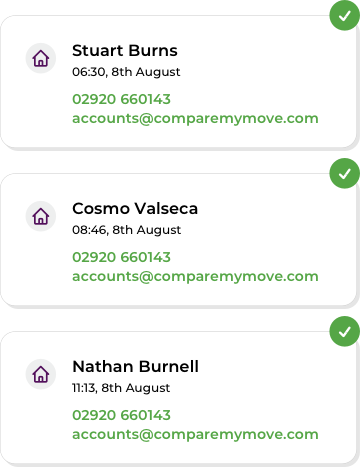Image resolution: width=360 pixels, height=467 pixels.
Task: Toggle green checkmark on Stuart Burns card
Action: pos(345,15)
